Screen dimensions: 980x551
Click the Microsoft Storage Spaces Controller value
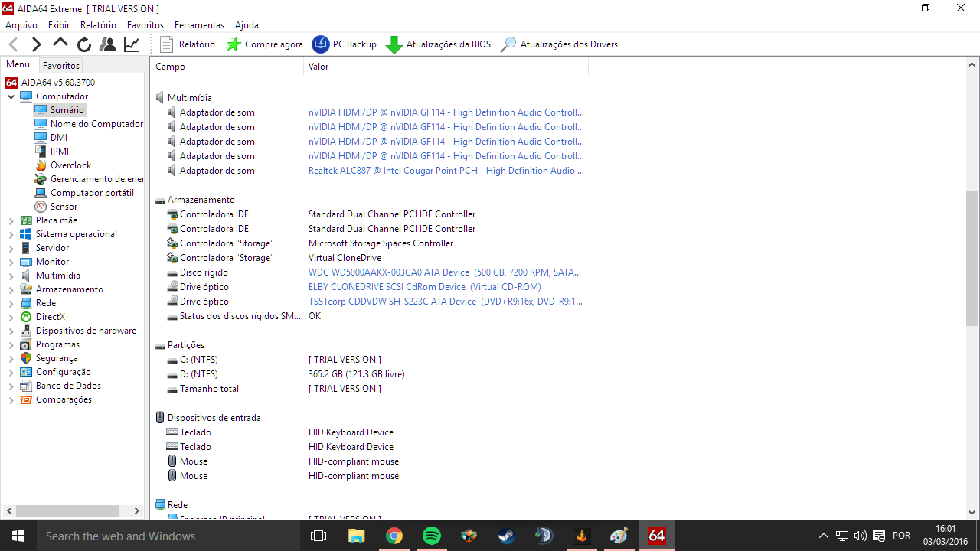coord(381,243)
